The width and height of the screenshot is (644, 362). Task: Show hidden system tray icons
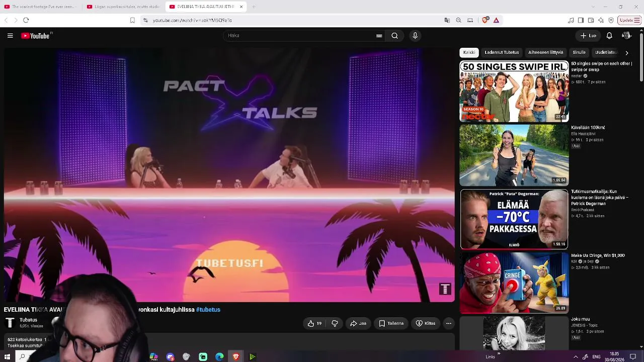click(x=576, y=357)
